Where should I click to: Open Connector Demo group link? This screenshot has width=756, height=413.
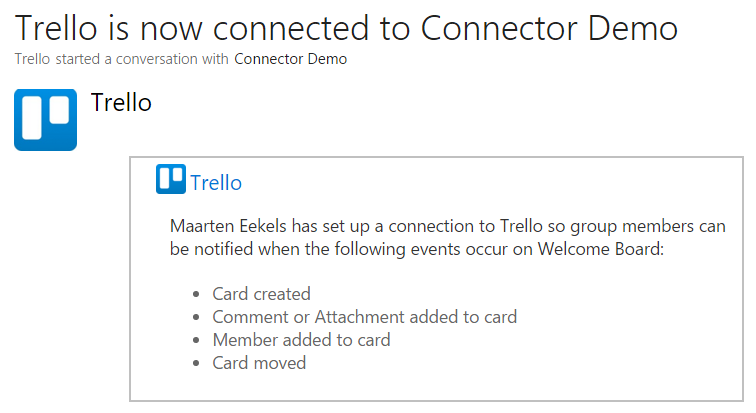pyautogui.click(x=291, y=59)
